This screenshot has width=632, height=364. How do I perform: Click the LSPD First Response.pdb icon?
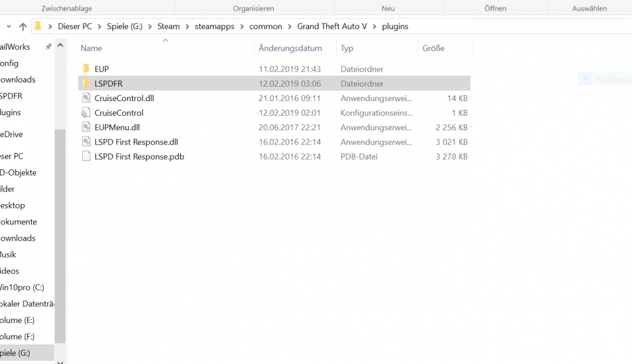86,156
